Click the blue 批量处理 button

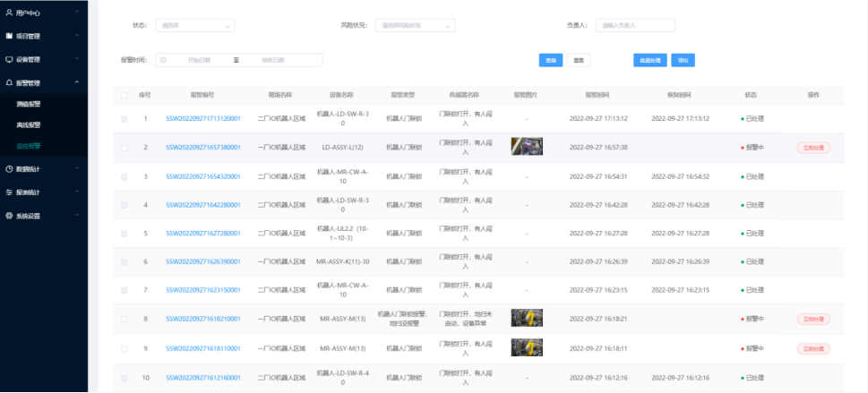[x=650, y=60]
